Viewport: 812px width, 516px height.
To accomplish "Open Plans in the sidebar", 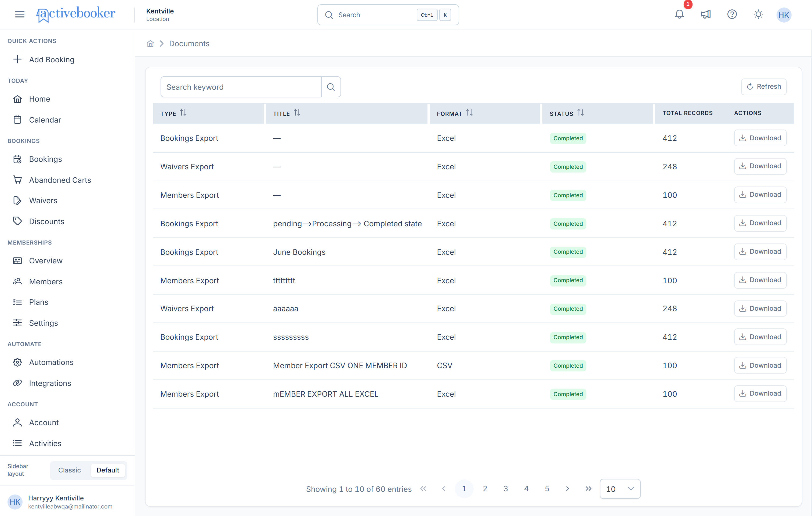I will 31,302.
